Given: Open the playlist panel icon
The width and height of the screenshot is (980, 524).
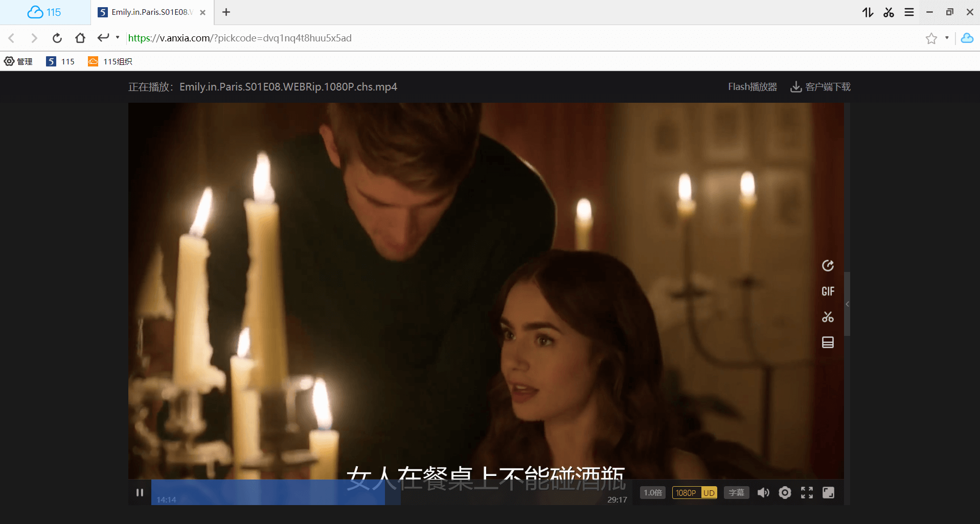Looking at the screenshot, I should (x=828, y=343).
